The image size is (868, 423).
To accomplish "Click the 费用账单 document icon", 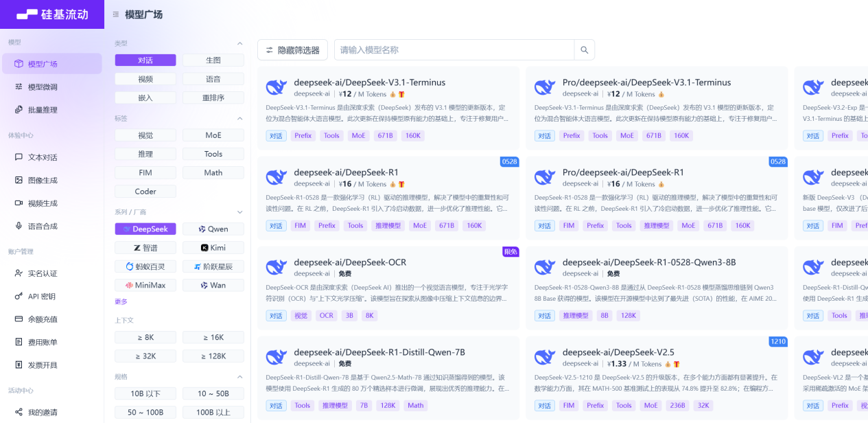I will tap(19, 342).
